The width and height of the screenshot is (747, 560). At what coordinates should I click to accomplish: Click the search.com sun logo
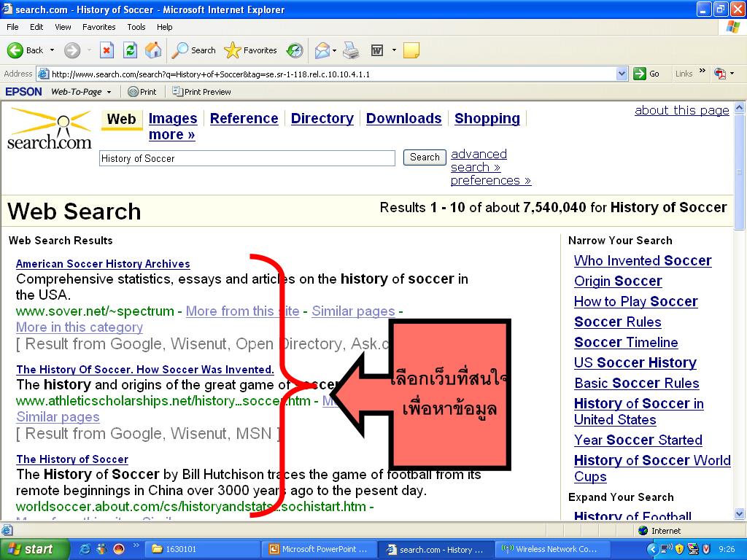(x=49, y=130)
